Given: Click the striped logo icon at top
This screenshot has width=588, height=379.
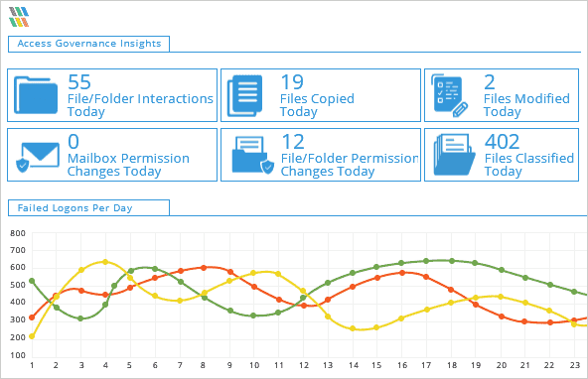Looking at the screenshot, I should pyautogui.click(x=19, y=17).
